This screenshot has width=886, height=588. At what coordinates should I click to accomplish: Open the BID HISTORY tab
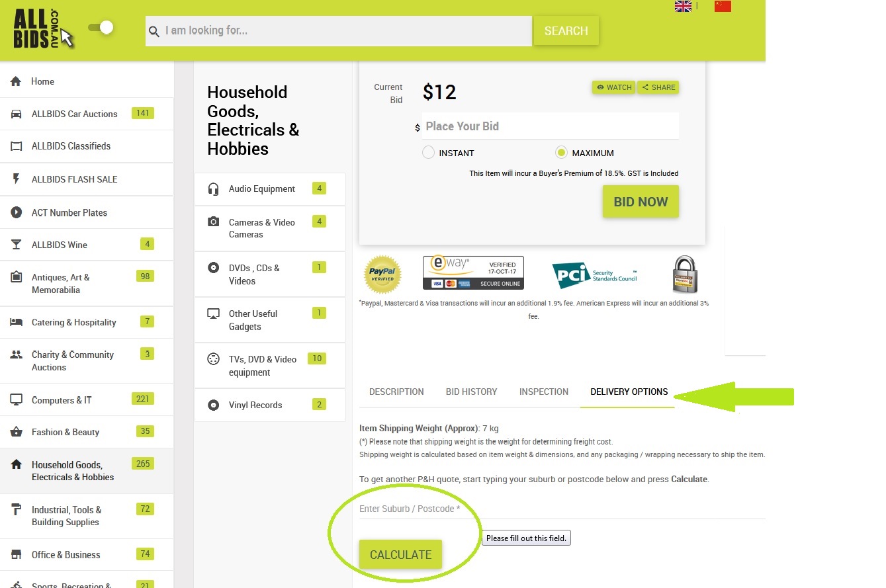(471, 392)
